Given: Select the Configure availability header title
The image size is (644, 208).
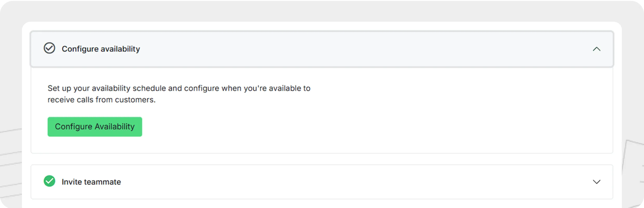Looking at the screenshot, I should [x=101, y=49].
